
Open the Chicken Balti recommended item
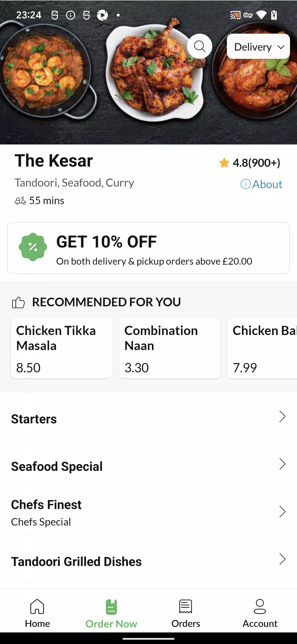pos(262,348)
